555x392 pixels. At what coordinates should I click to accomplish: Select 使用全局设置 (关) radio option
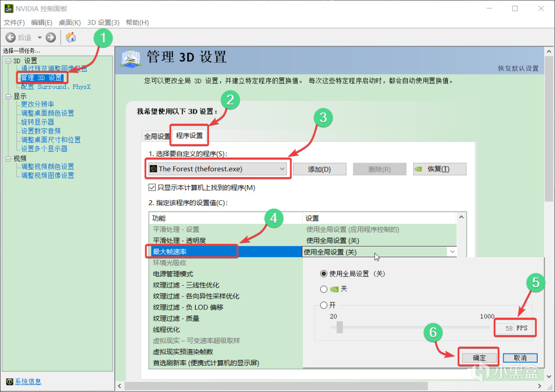pos(324,274)
